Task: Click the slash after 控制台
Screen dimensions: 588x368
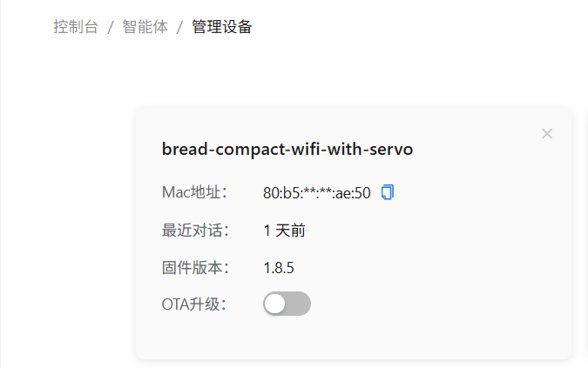Action: click(111, 27)
